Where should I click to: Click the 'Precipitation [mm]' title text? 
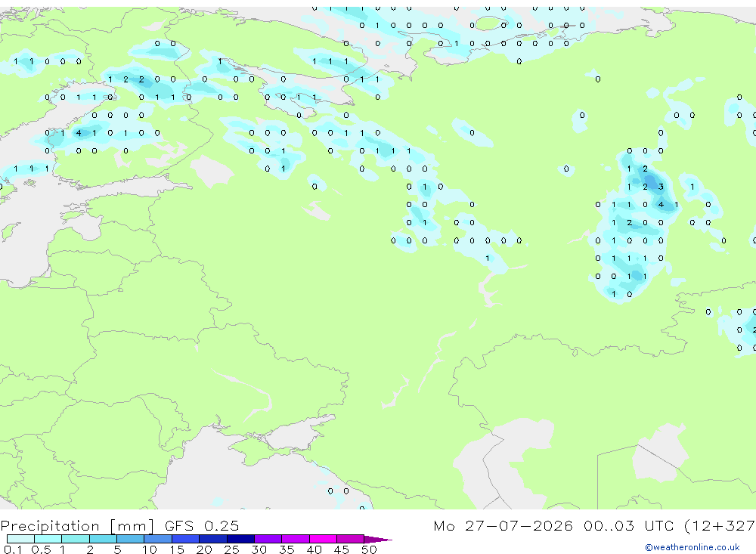78,525
